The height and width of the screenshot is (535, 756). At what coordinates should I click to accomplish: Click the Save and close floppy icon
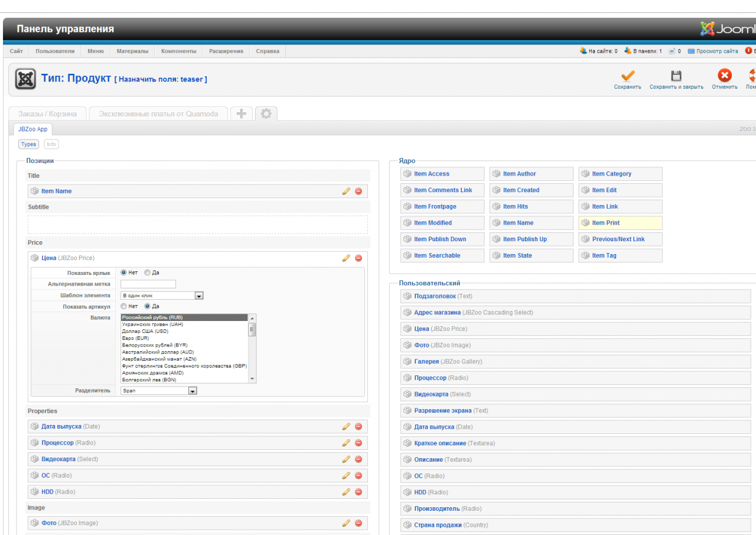pos(676,76)
